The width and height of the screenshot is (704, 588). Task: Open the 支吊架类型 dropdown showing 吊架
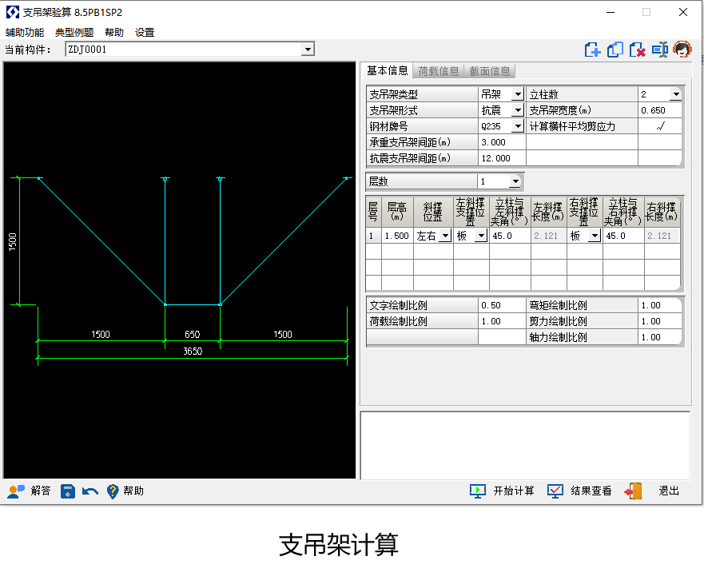tap(517, 94)
